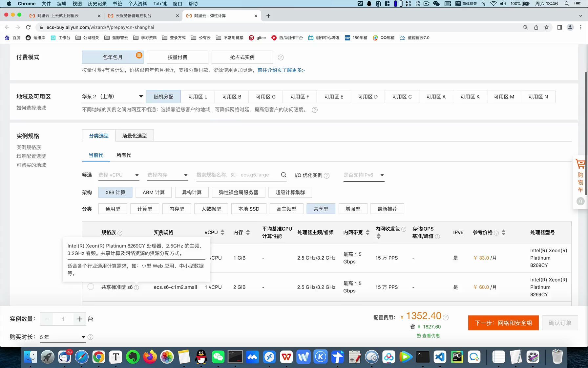588x368 pixels.
Task: Select 高主频型 category filter
Action: pyautogui.click(x=286, y=209)
